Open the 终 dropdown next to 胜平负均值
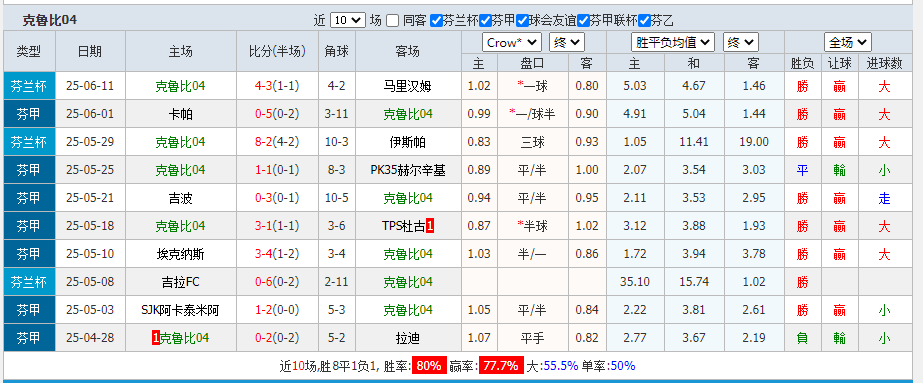 (x=741, y=42)
